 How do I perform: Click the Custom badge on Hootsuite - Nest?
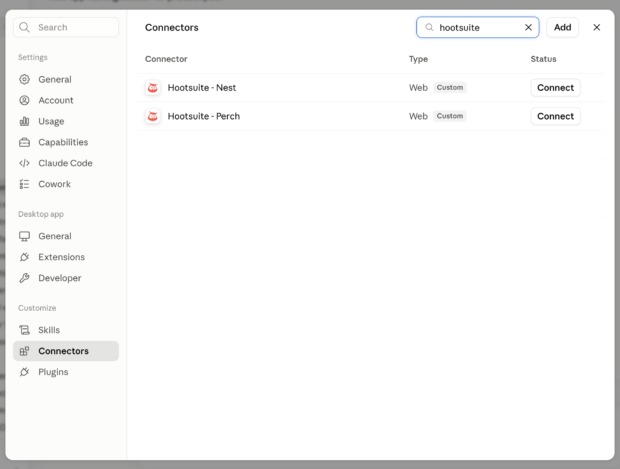450,87
